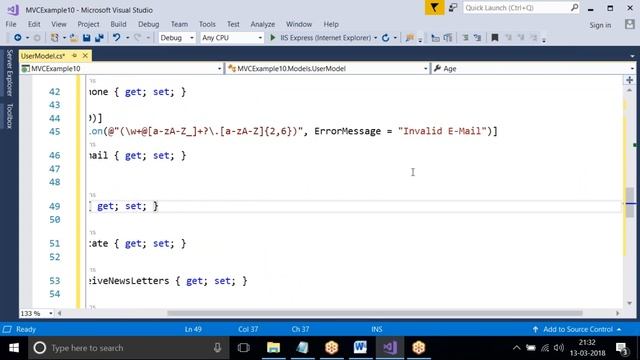
Task: Open the Tools menu
Action: 207,24
